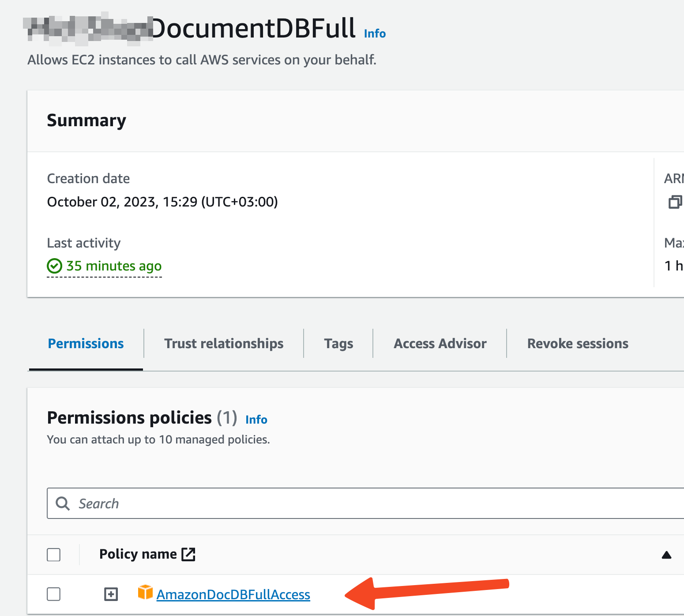This screenshot has height=616, width=684.
Task: Click the Summary panel heading
Action: pos(86,120)
